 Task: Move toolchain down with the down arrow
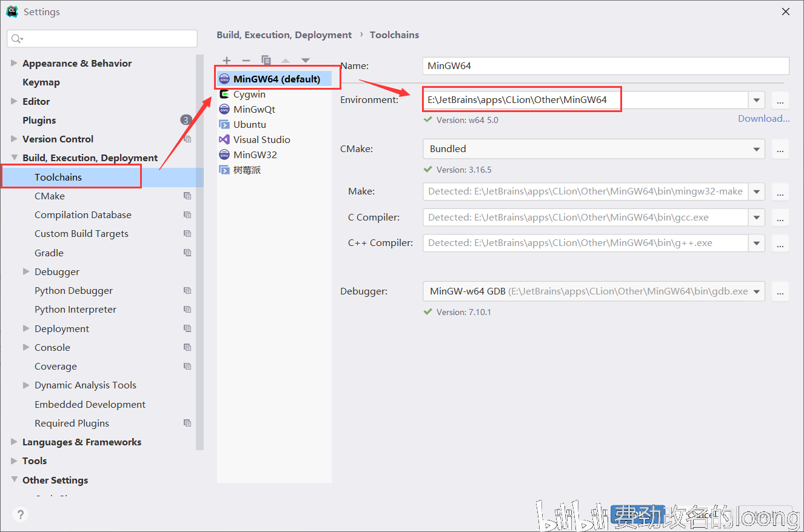306,61
